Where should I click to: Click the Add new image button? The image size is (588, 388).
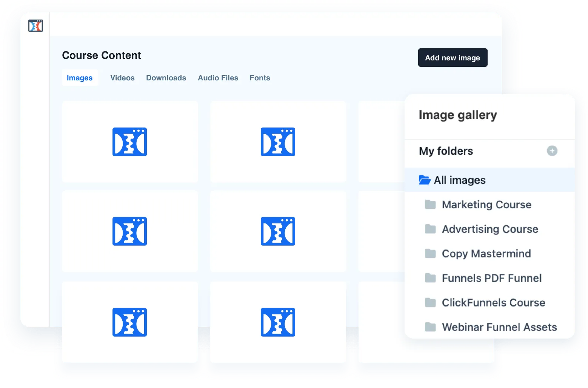coord(453,58)
